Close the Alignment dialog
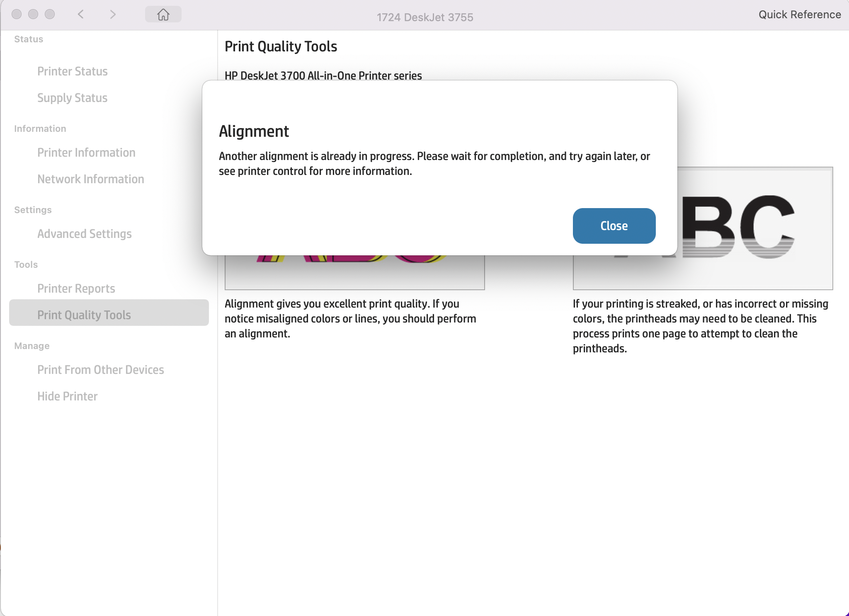The width and height of the screenshot is (849, 616). (614, 226)
